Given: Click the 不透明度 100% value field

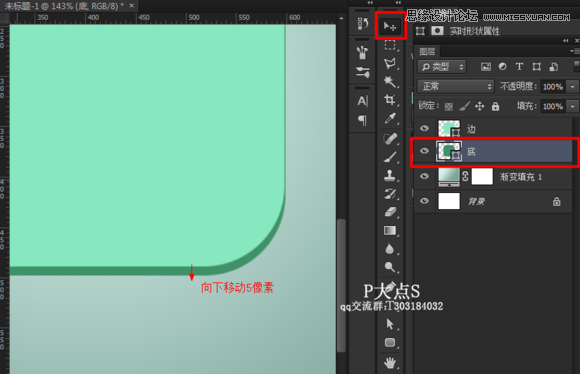Looking at the screenshot, I should (x=553, y=87).
